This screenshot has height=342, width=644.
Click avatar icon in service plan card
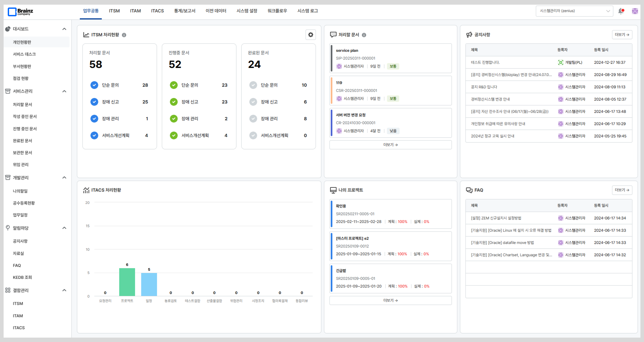(x=339, y=66)
